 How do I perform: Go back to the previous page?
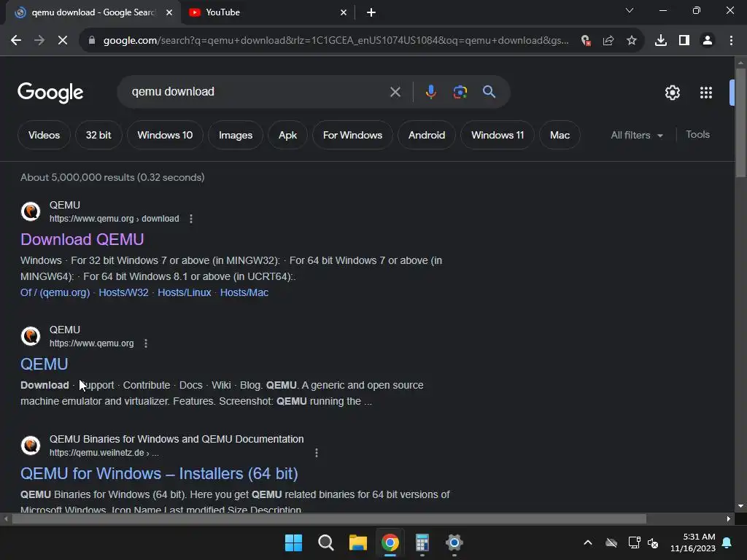(16, 41)
